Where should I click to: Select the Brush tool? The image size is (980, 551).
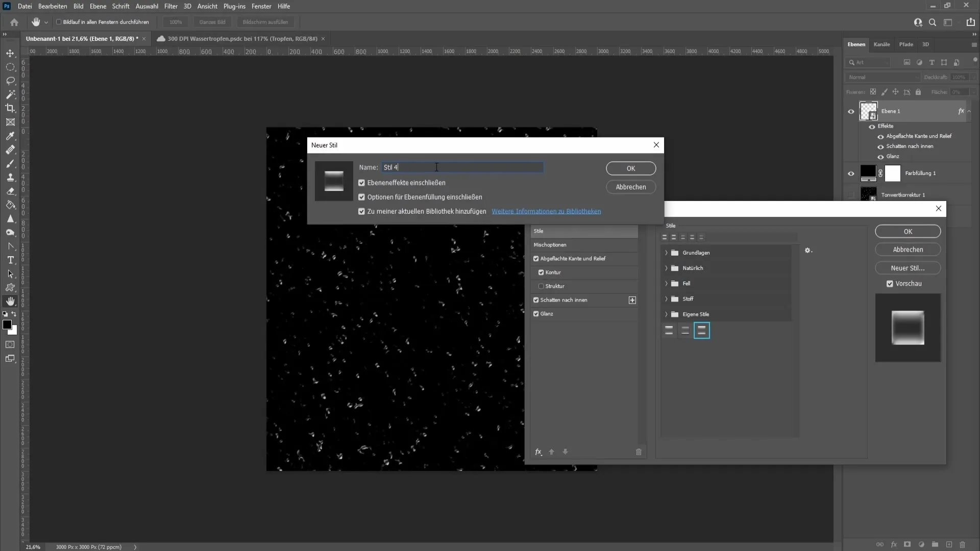coord(10,163)
